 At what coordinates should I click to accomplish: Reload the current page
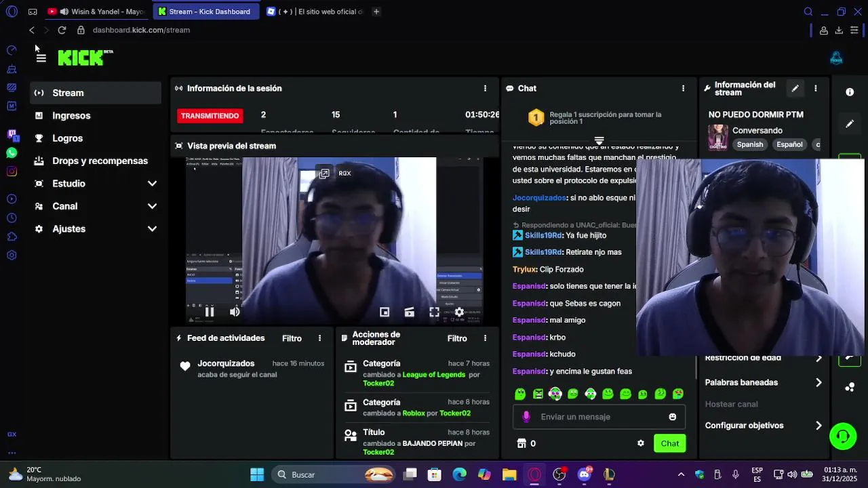[x=62, y=30]
